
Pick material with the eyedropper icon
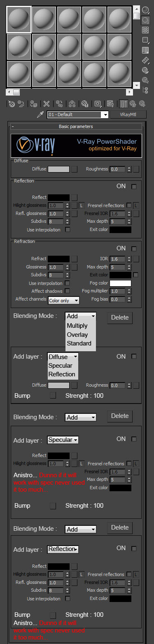pyautogui.click(x=40, y=115)
